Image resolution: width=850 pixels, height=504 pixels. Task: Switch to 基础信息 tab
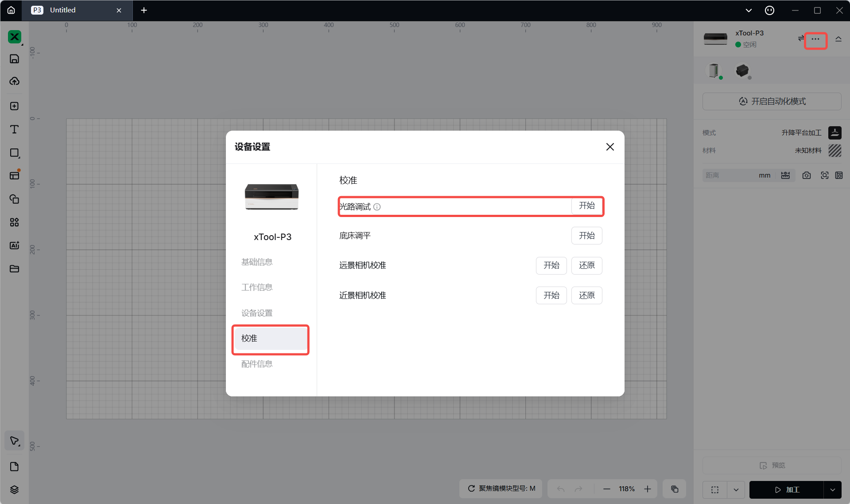tap(257, 262)
